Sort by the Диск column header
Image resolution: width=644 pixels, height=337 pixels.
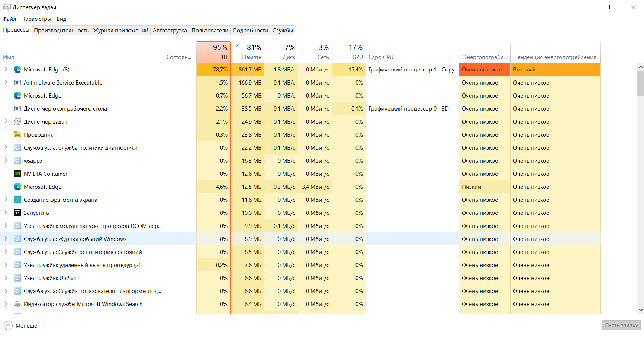(x=281, y=52)
